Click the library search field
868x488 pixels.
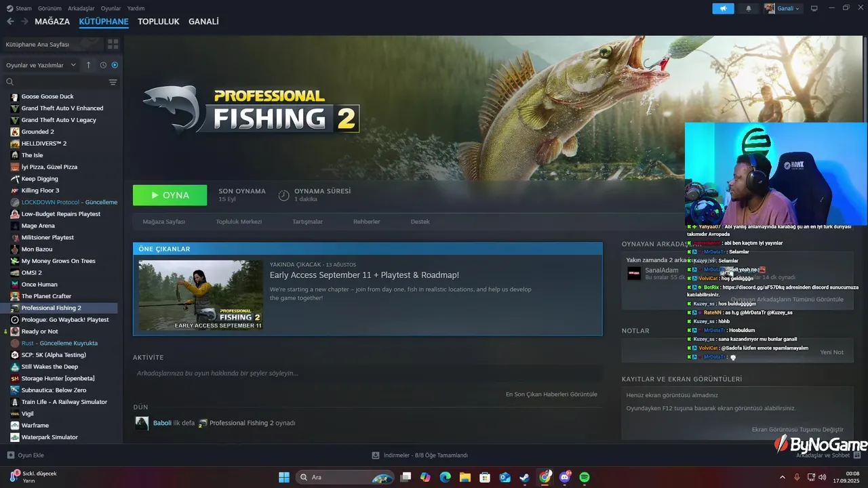[x=60, y=82]
